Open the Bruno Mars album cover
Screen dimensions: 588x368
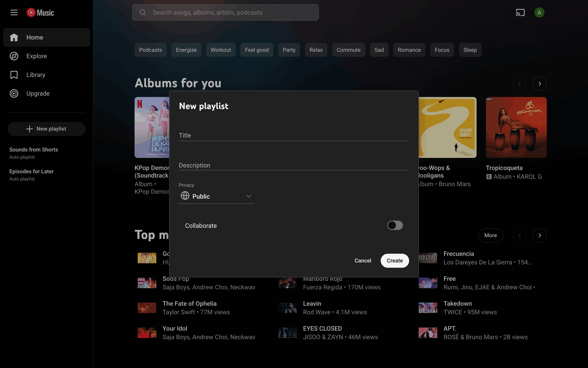point(447,128)
